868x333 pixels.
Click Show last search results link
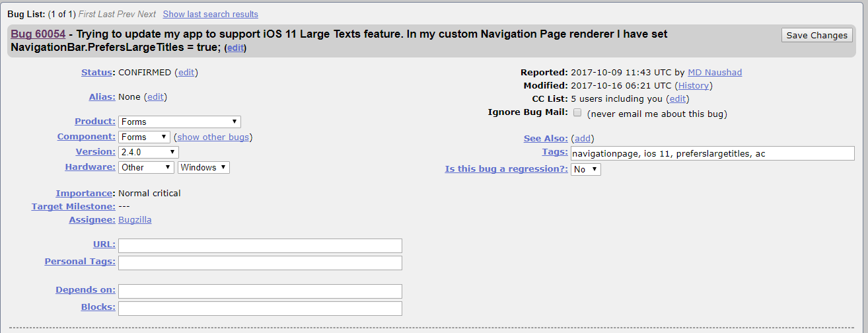tap(210, 14)
